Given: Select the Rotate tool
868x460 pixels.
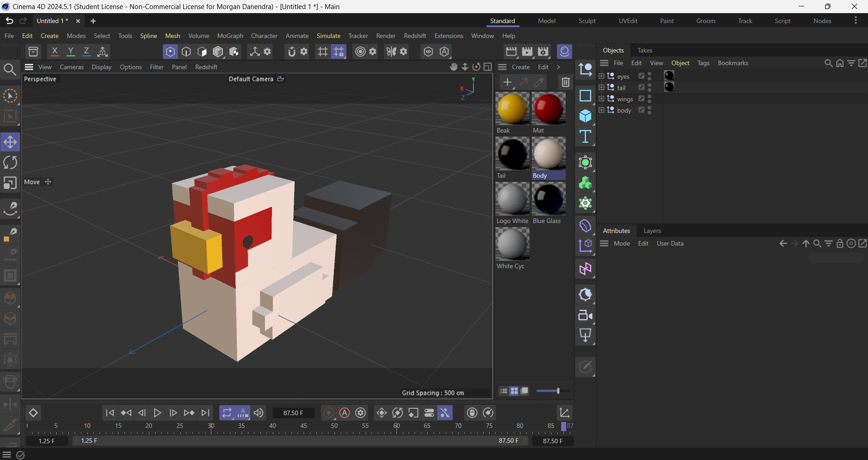Looking at the screenshot, I should click(x=10, y=162).
